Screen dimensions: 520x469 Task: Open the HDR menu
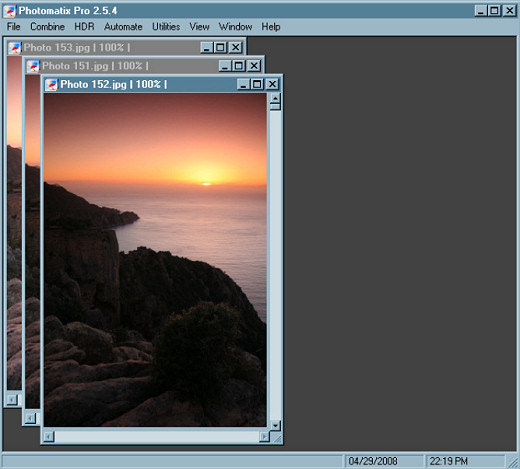84,27
